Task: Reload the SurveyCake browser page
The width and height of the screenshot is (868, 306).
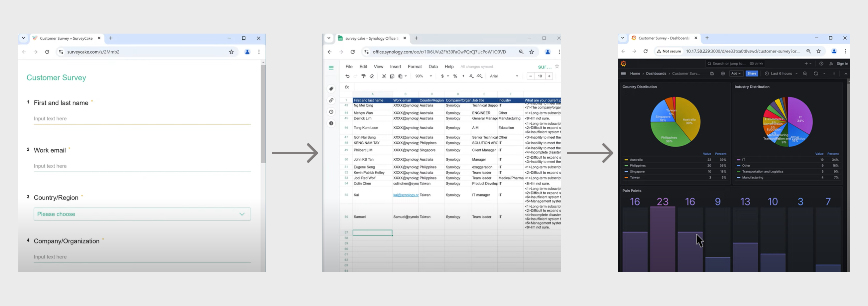Action: pyautogui.click(x=47, y=52)
